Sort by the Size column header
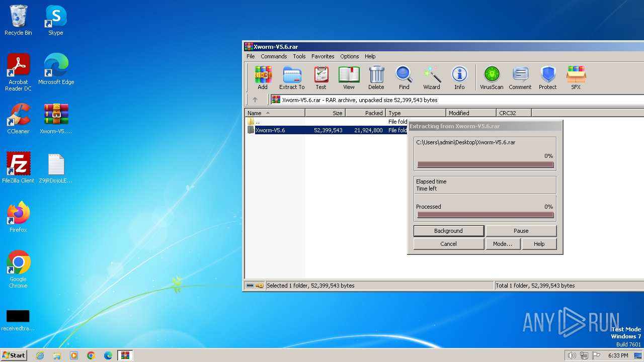This screenshot has width=644, height=362. (326, 113)
